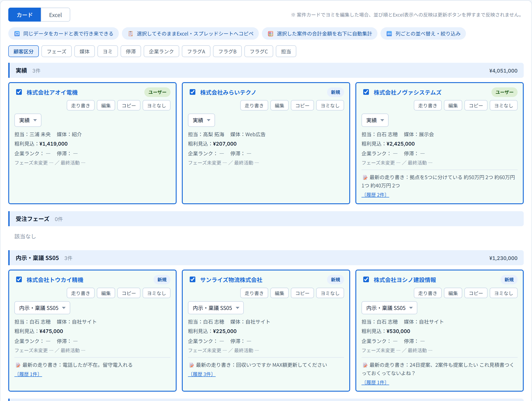The width and height of the screenshot is (532, 401).
Task: Click コピー button on ノヴァシステムズ card
Action: tap(476, 105)
